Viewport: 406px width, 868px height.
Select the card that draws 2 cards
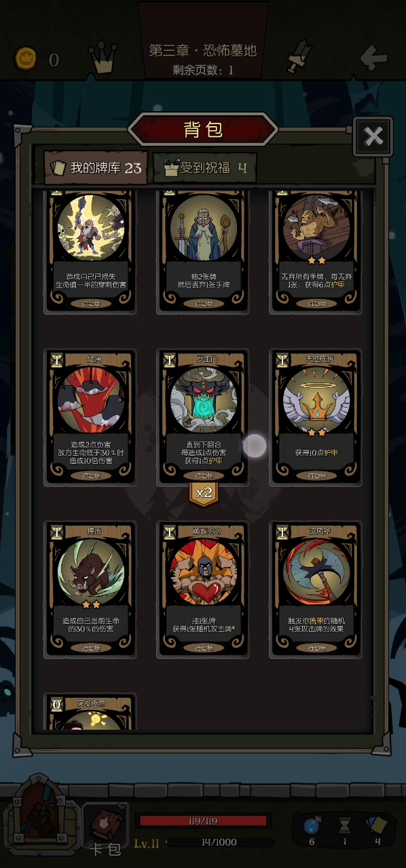[203, 251]
